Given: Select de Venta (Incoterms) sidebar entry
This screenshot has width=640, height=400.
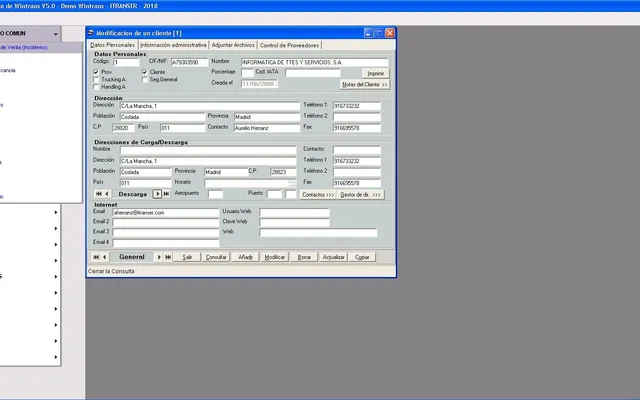Looking at the screenshot, I should click(x=24, y=47).
